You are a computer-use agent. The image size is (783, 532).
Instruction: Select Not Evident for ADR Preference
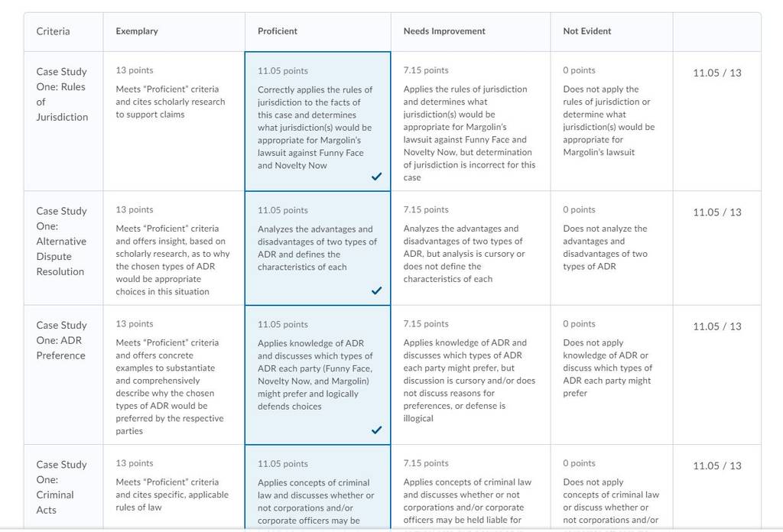pos(611,375)
